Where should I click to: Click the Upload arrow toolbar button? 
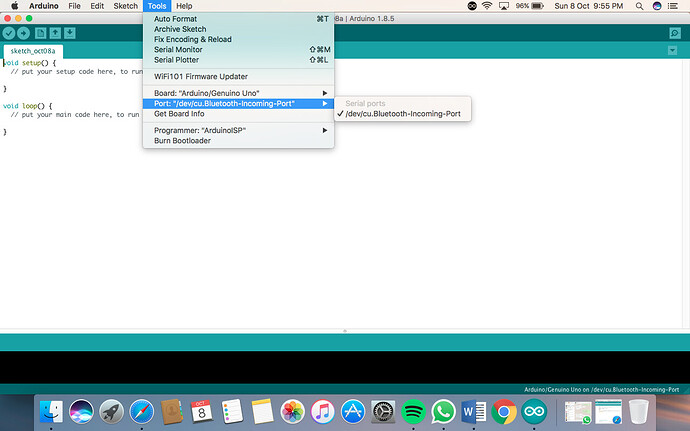pos(23,33)
